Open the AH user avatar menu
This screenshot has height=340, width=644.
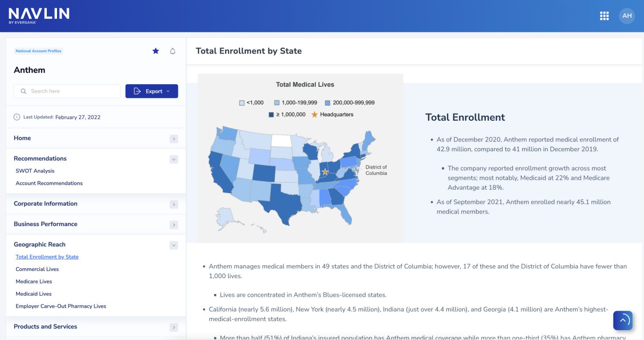627,16
